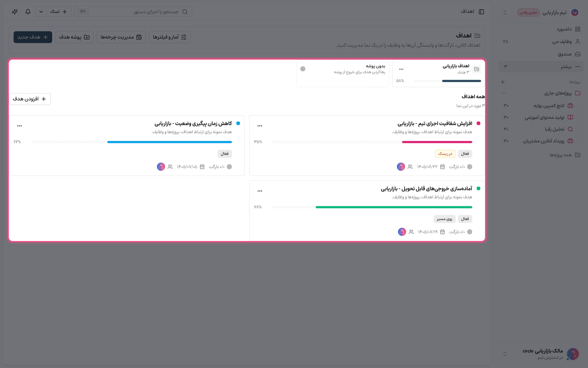Expand the تیم بازاریابی workspace switcher
588x368 pixels.
505,13
